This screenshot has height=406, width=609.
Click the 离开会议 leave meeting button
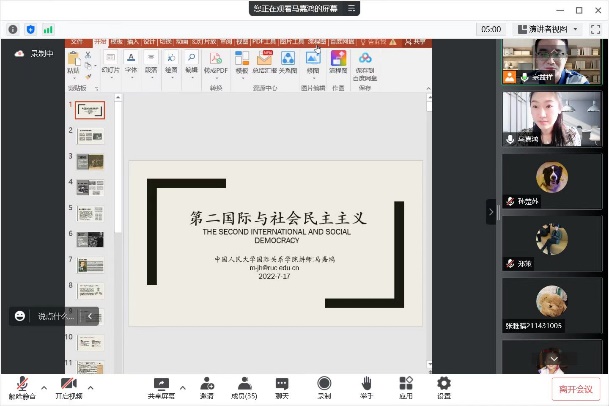[575, 388]
